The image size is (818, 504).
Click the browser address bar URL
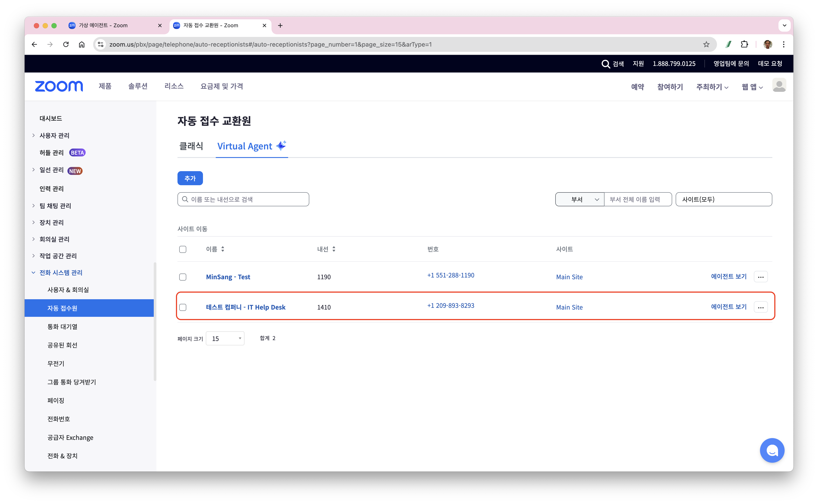pos(270,44)
